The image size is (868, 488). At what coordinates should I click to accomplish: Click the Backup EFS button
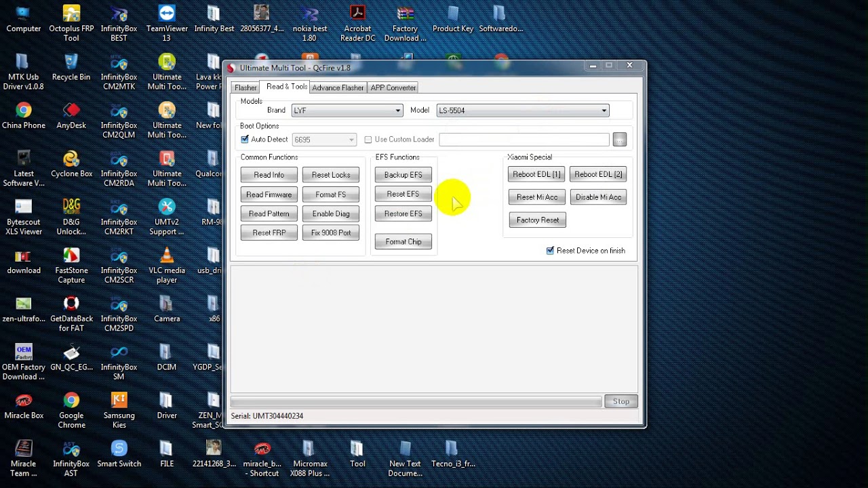403,175
